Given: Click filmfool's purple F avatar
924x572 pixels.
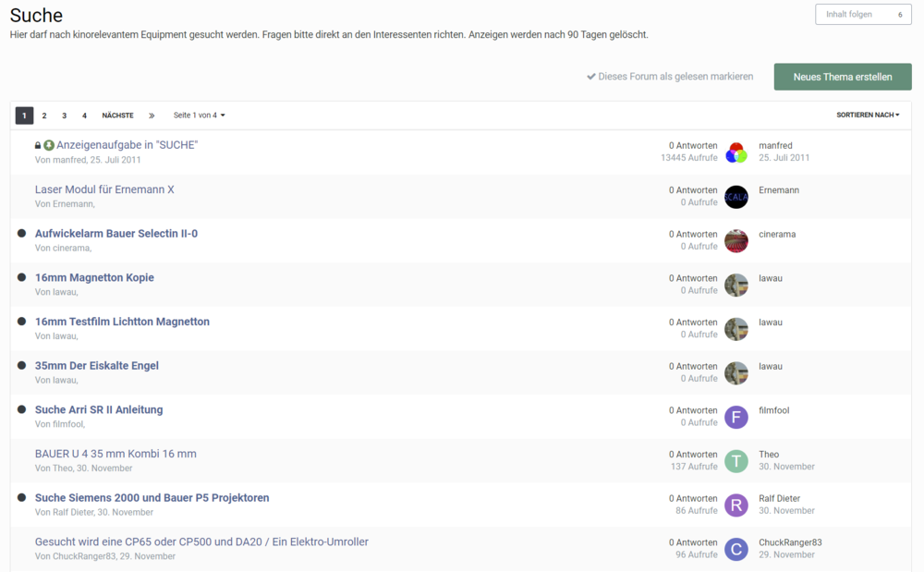Looking at the screenshot, I should 736,417.
